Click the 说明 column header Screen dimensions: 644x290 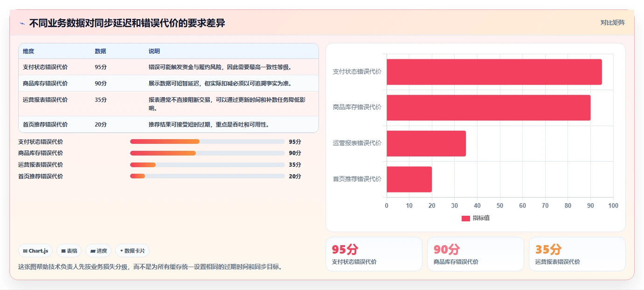(154, 51)
